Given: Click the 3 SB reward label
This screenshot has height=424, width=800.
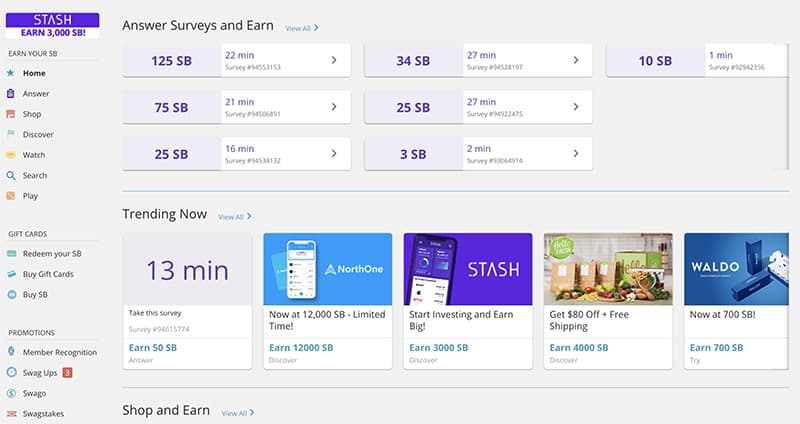Looking at the screenshot, I should (x=413, y=154).
